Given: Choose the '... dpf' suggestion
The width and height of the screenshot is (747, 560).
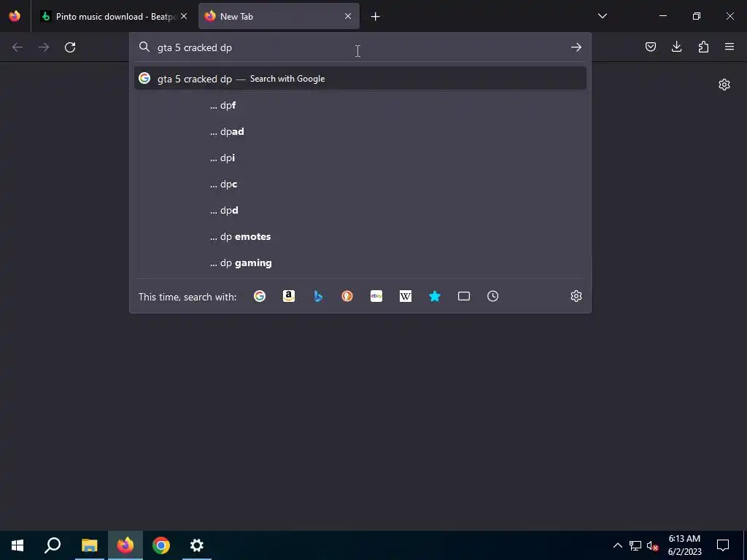Looking at the screenshot, I should [x=360, y=105].
